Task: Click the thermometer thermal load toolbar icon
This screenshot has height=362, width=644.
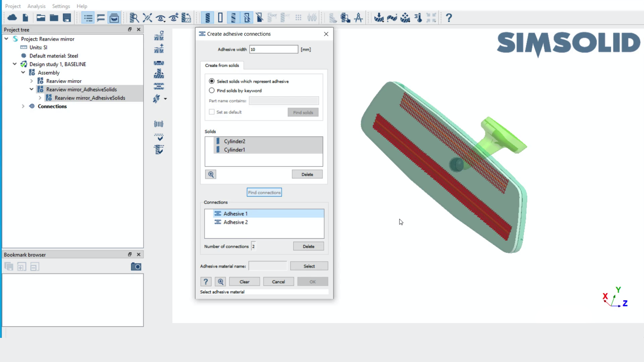Action: (x=418, y=17)
